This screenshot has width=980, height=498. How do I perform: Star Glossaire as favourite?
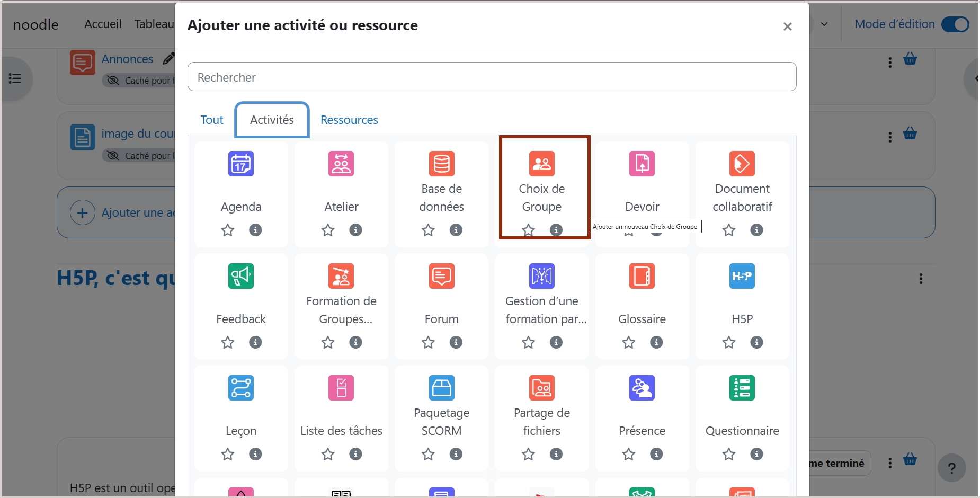629,342
